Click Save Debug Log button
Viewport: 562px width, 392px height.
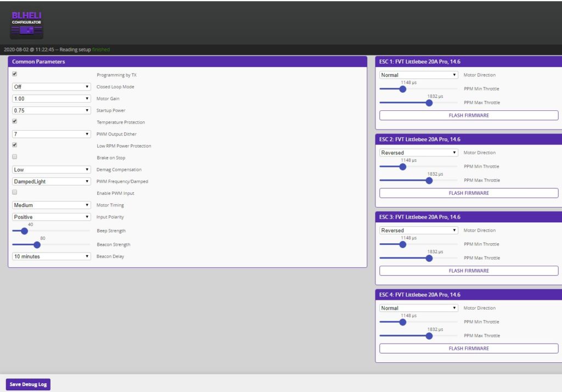tap(29, 384)
